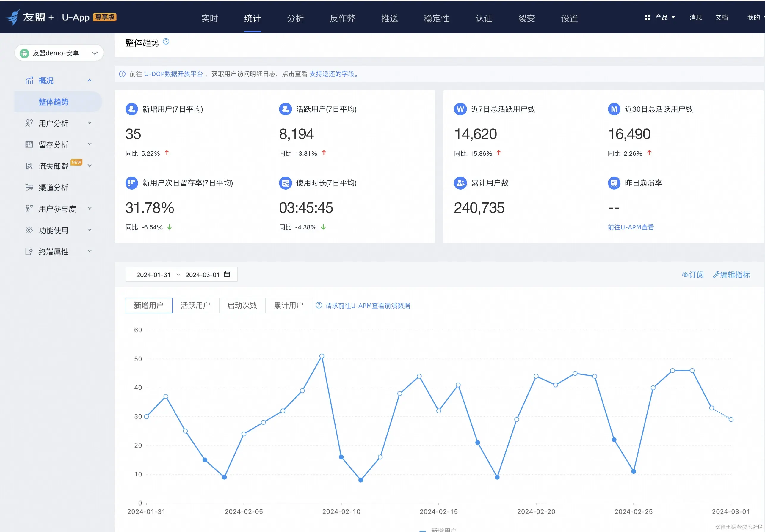This screenshot has width=765, height=532.
Task: Click the help icon beside 整体趋势 title
Action: click(166, 42)
